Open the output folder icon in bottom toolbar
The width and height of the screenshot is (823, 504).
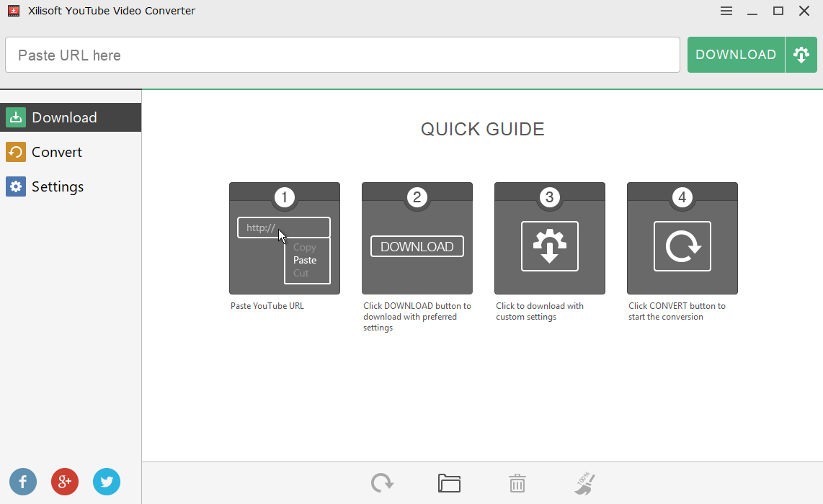point(449,483)
